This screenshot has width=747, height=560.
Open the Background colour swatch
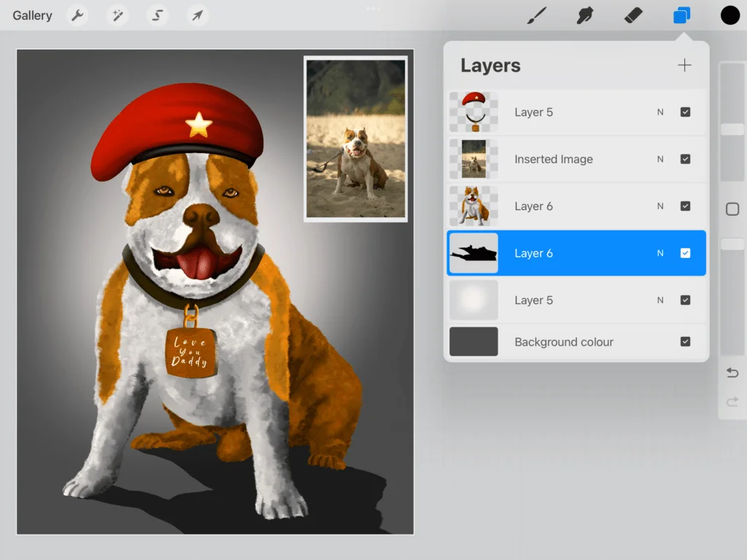[x=473, y=341]
